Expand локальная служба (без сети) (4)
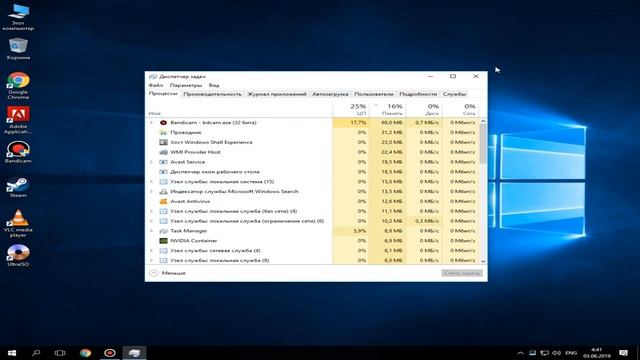Viewport: 640px width, 360px height. (151, 211)
